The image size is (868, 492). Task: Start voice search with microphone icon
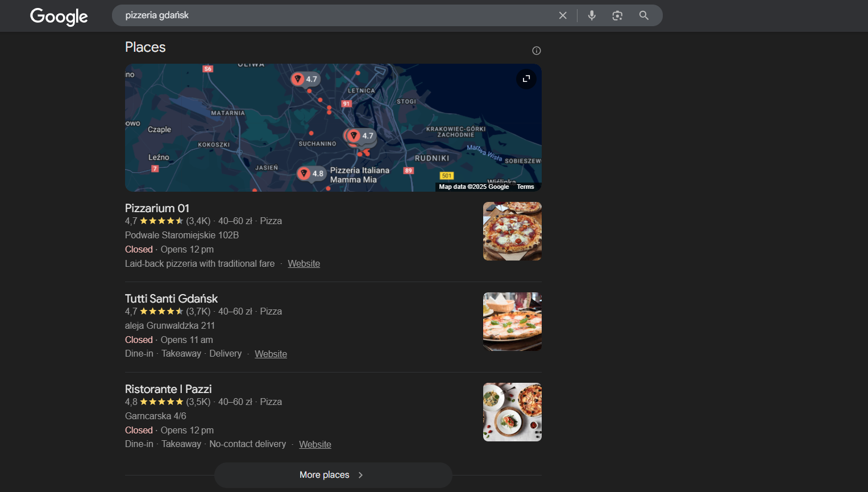[592, 15]
